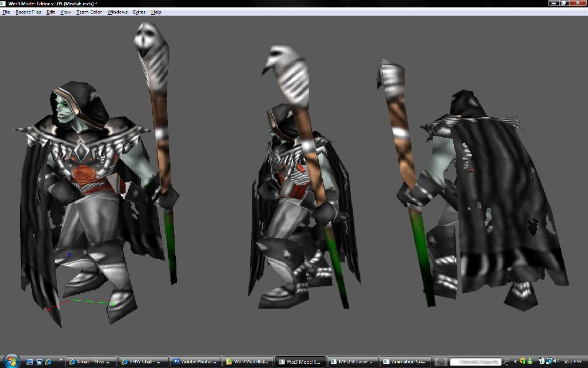This screenshot has width=588, height=368.
Task: Select the War3 Model Editor taskbar button
Action: 300,362
